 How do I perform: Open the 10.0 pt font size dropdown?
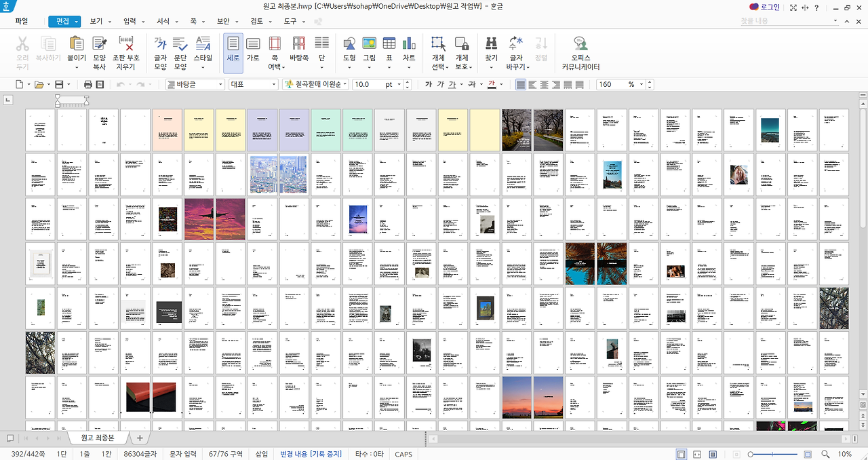pos(399,85)
